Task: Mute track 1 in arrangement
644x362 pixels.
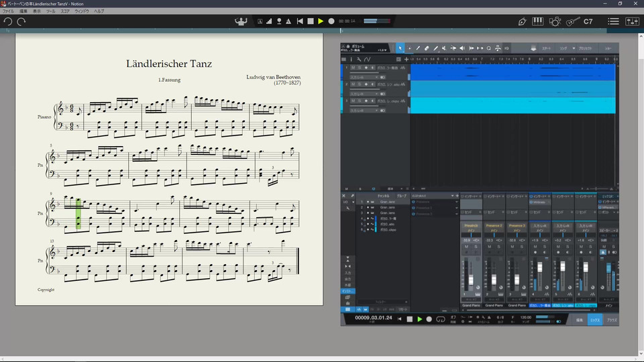Action: 353,68
